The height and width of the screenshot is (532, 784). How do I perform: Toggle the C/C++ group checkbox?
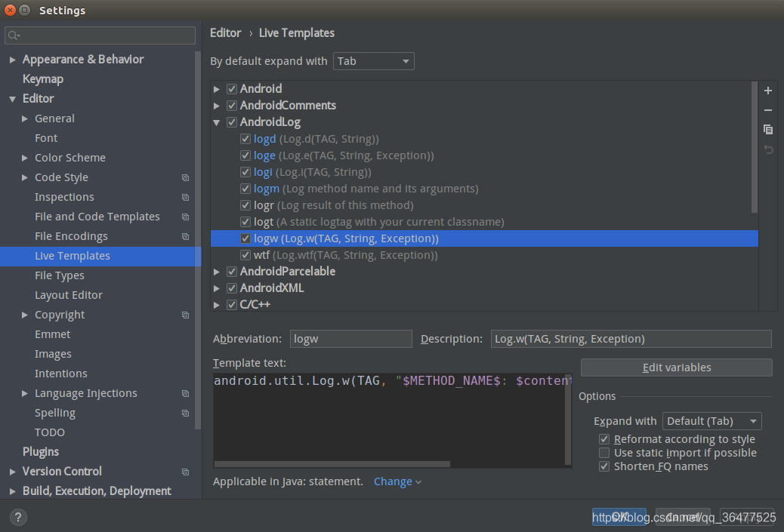(232, 304)
